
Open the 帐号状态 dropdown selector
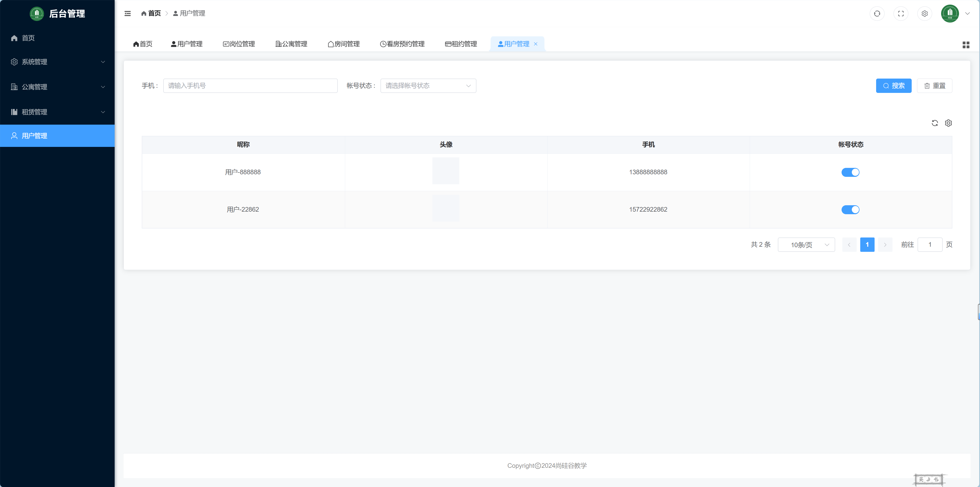(x=428, y=86)
